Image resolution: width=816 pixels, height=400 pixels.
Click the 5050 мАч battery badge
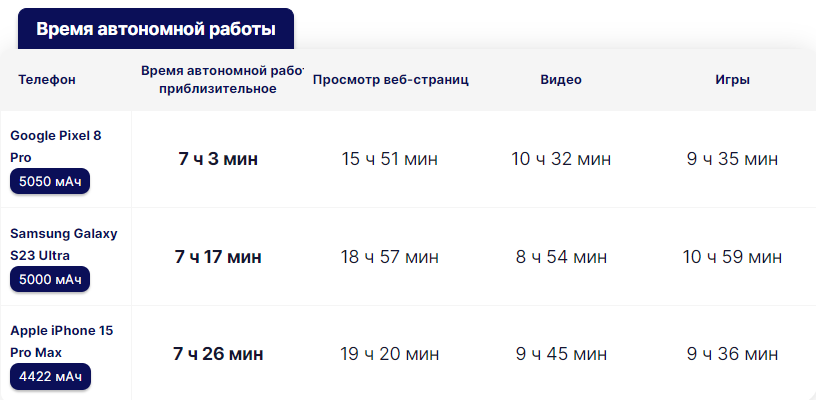(x=50, y=182)
